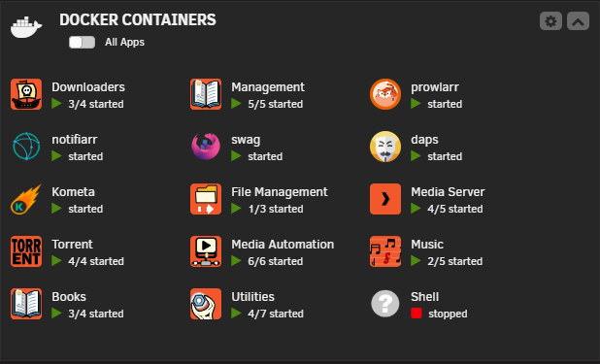Click the Books folder label
Viewport: 600px width, 364px height.
(x=69, y=297)
